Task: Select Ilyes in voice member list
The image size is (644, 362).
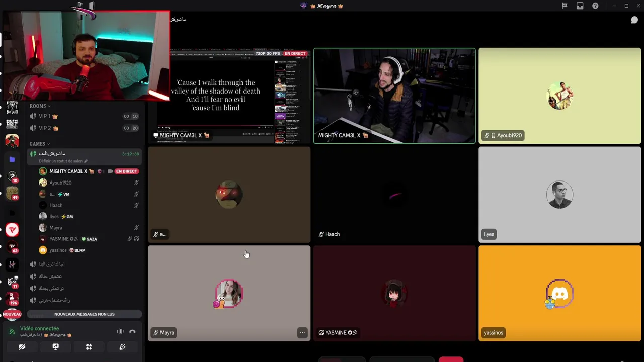Action: pos(90,217)
